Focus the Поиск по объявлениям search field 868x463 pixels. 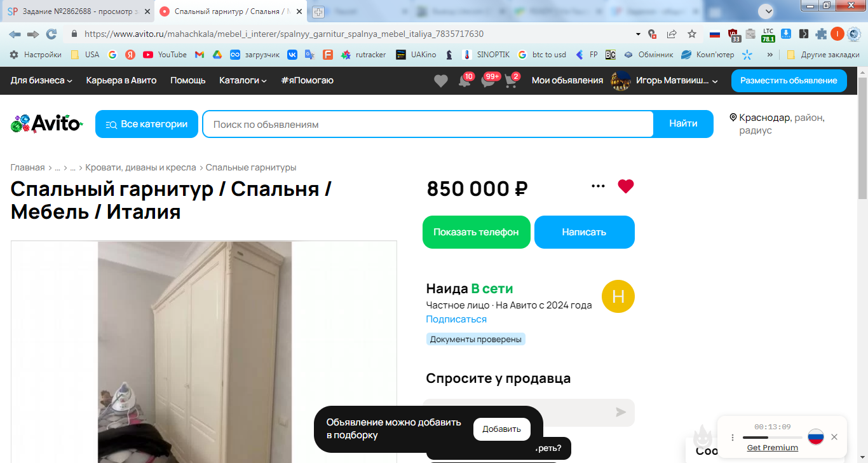pos(428,124)
